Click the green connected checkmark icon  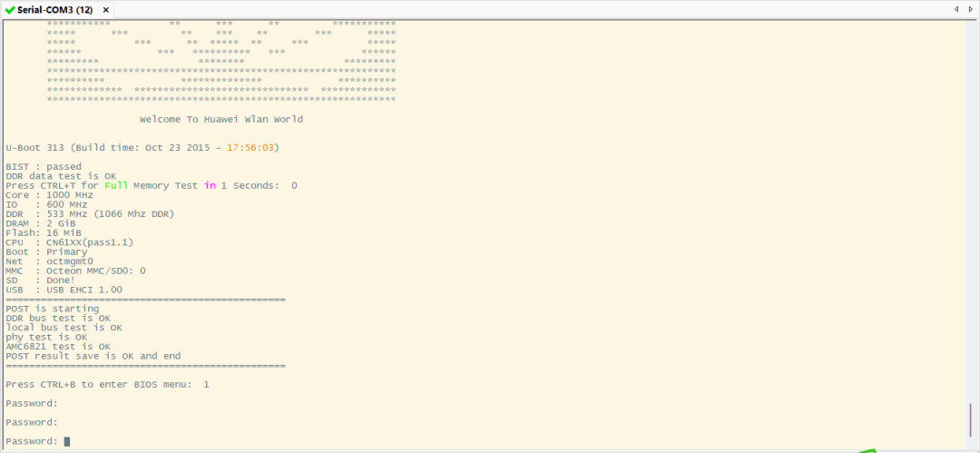[10, 9]
